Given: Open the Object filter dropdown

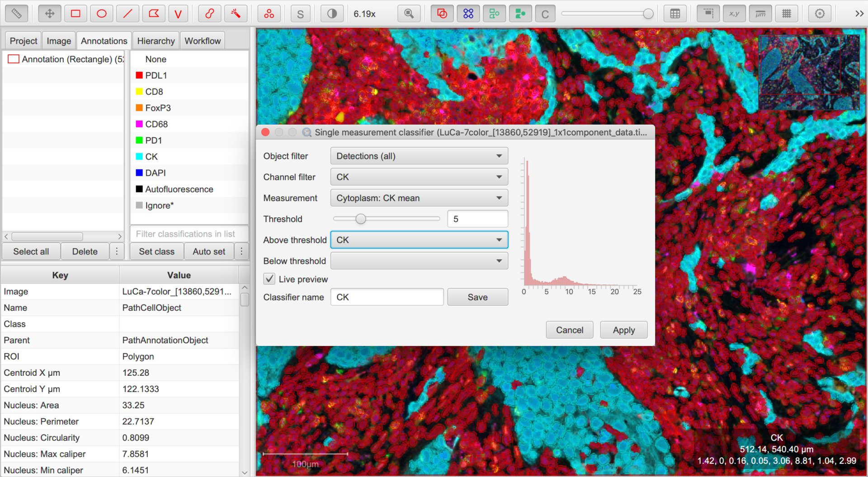Looking at the screenshot, I should click(x=419, y=156).
